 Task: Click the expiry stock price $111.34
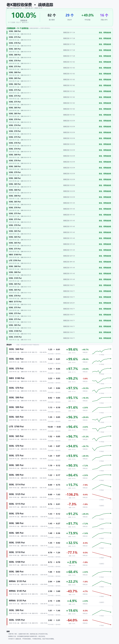(x=69, y=32)
